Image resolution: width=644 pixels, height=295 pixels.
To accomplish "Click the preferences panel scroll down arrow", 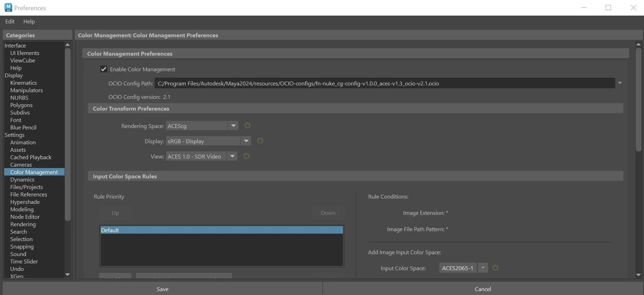I will [x=638, y=274].
